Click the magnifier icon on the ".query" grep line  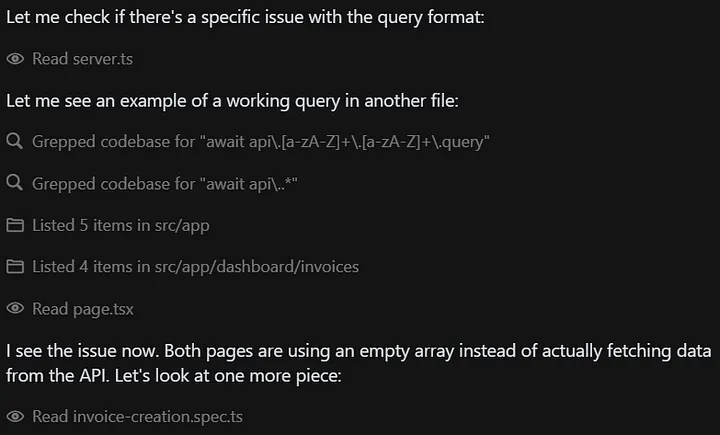[x=15, y=142]
